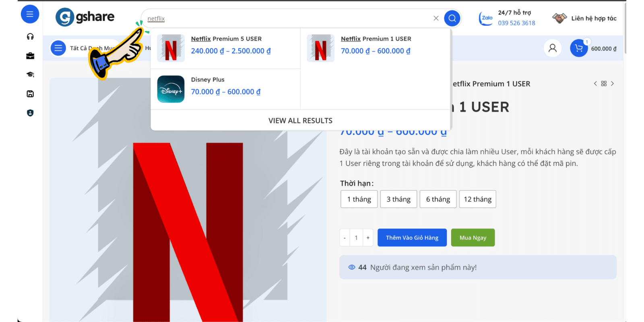644x322 pixels.
Task: Select the graduation cap icon in sidebar
Action: pos(30,74)
